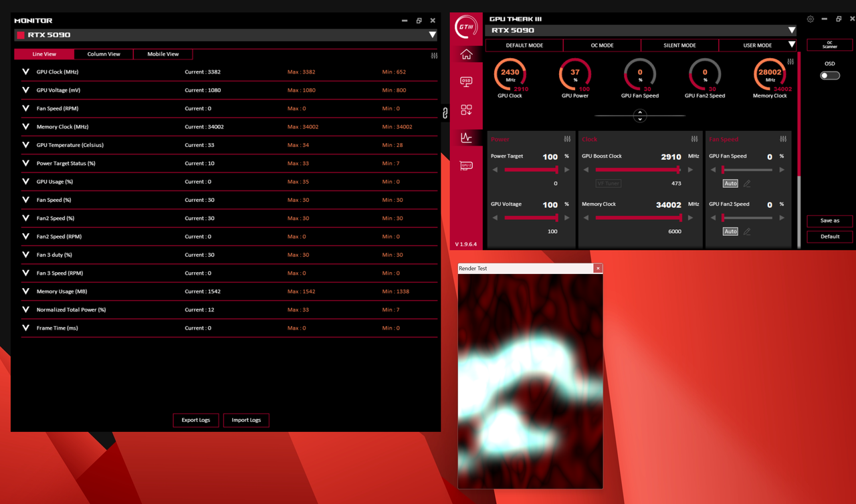856x504 pixels.
Task: Click the GT III logo icon
Action: pos(465,27)
